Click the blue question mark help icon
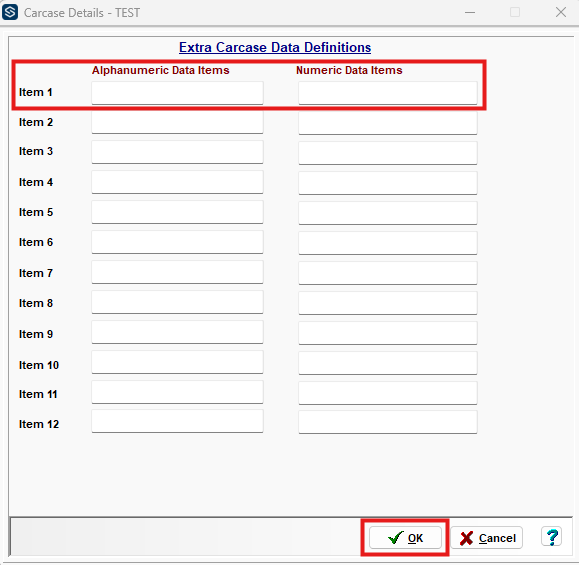 click(x=551, y=537)
